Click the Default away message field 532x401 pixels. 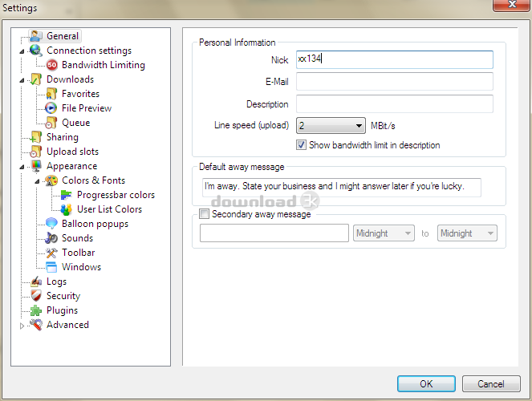click(x=341, y=187)
